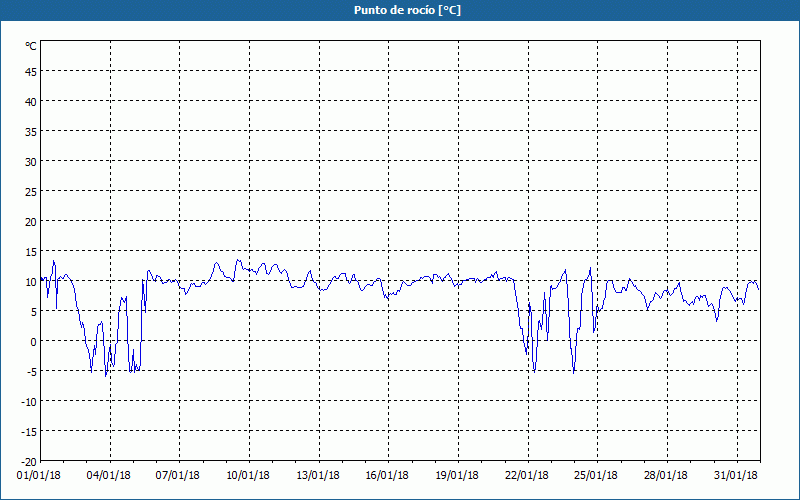Viewport: 800px width, 500px height.
Task: Click the y-axis value -20
Action: [29, 462]
